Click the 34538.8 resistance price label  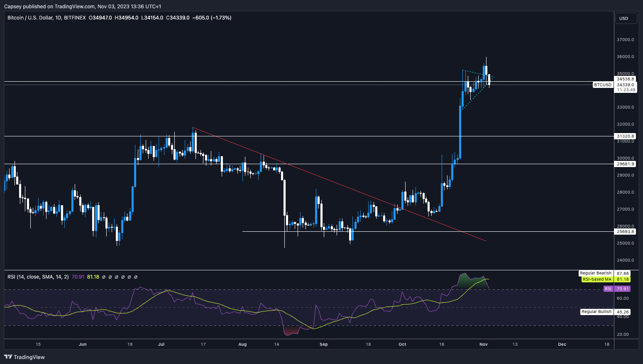click(x=625, y=79)
